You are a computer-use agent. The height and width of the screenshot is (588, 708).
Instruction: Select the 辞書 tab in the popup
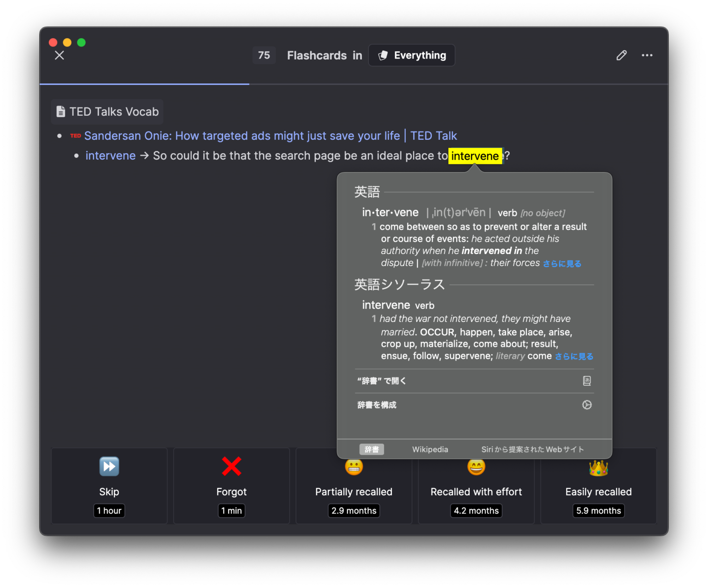[372, 449]
